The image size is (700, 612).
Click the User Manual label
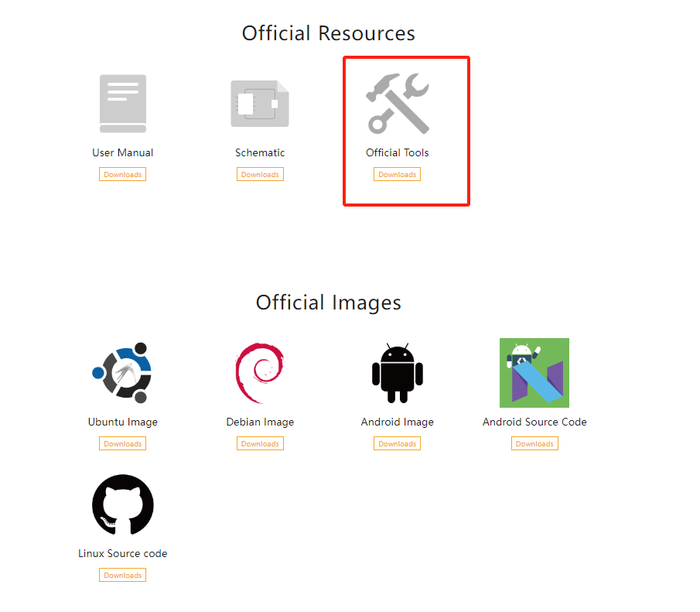(x=123, y=152)
